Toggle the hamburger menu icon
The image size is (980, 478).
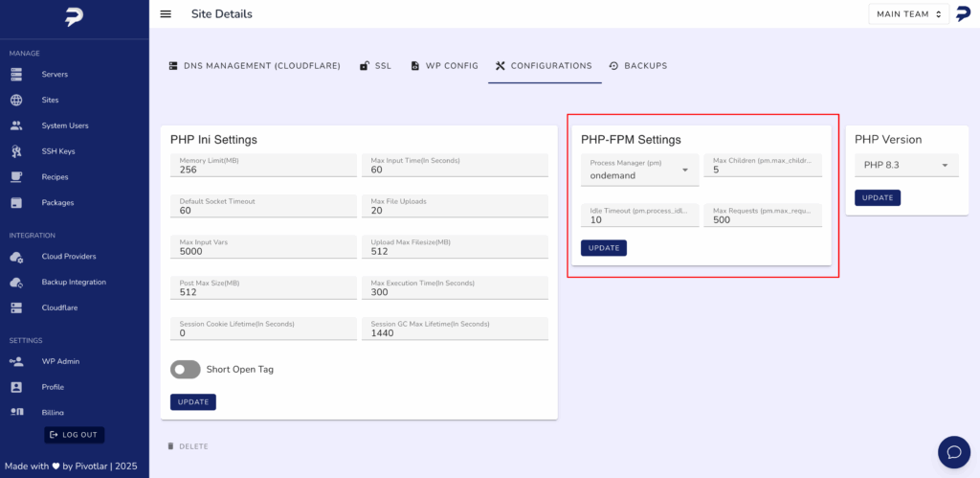point(166,13)
